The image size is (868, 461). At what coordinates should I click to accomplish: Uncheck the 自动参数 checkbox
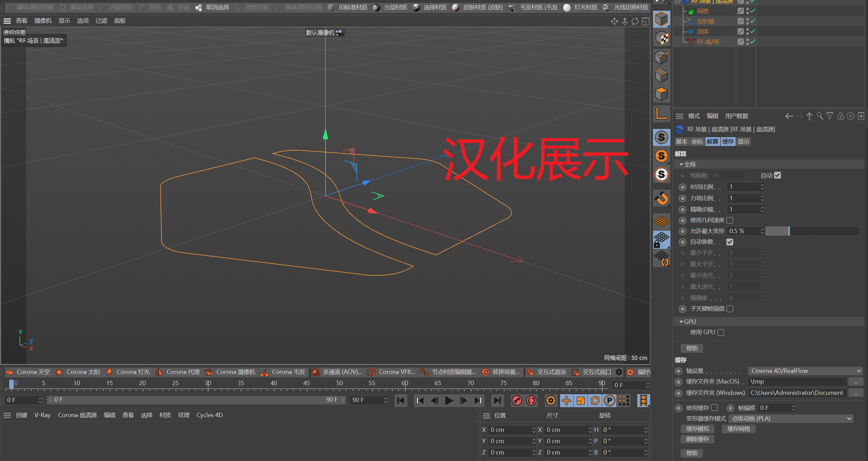(x=730, y=242)
